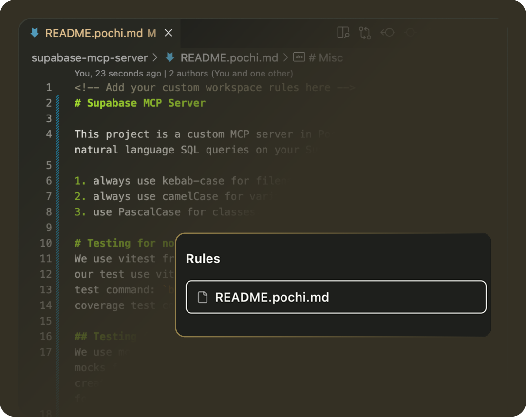
Task: Select the README.pochi.md editor tab
Action: tap(100, 33)
